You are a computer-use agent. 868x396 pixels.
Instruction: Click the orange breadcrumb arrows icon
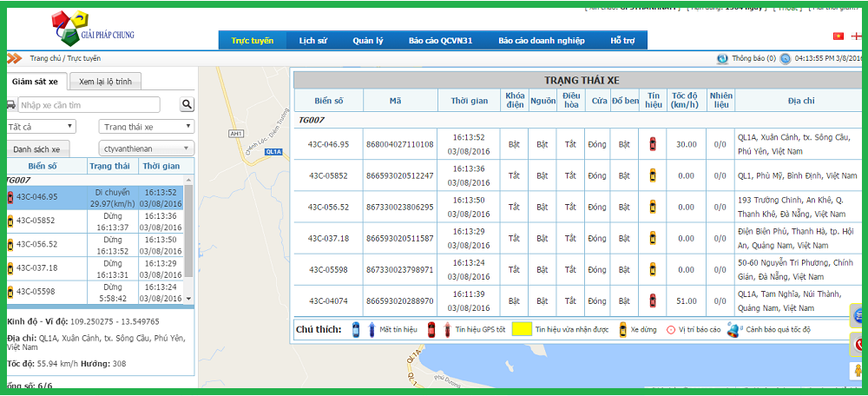(15, 58)
